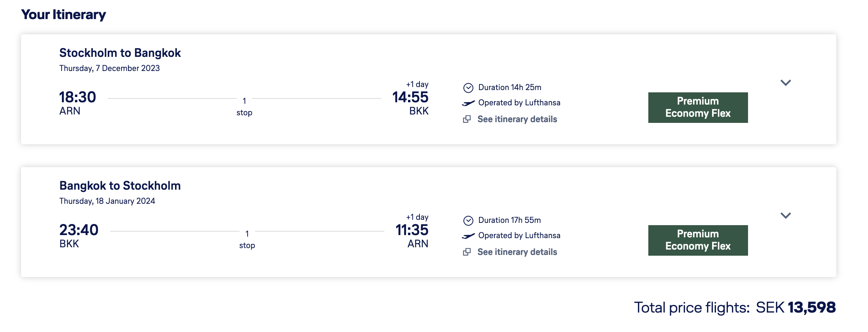The height and width of the screenshot is (332, 868).
Task: Click the duration clock icon for Stockholm to Bangkok
Action: tap(468, 88)
